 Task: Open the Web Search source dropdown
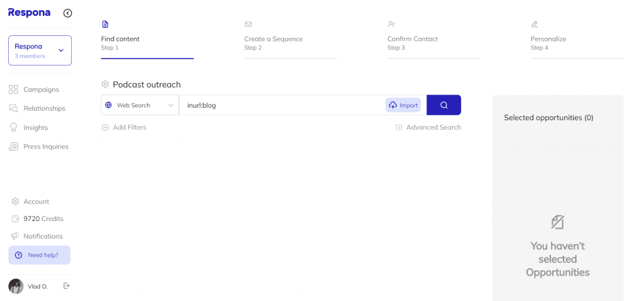(140, 105)
